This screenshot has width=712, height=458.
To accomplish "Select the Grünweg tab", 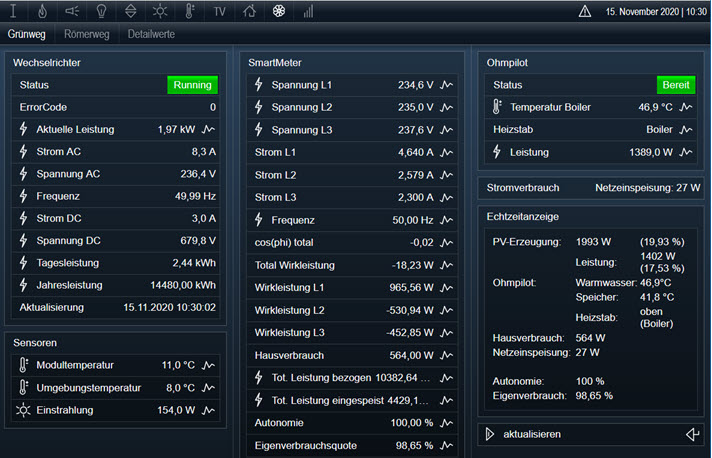I will [x=27, y=33].
